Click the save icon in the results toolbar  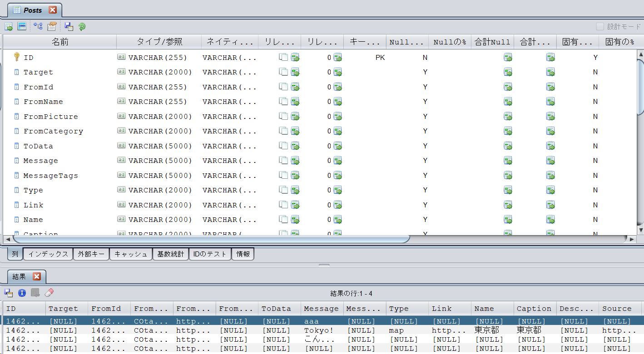click(8, 293)
